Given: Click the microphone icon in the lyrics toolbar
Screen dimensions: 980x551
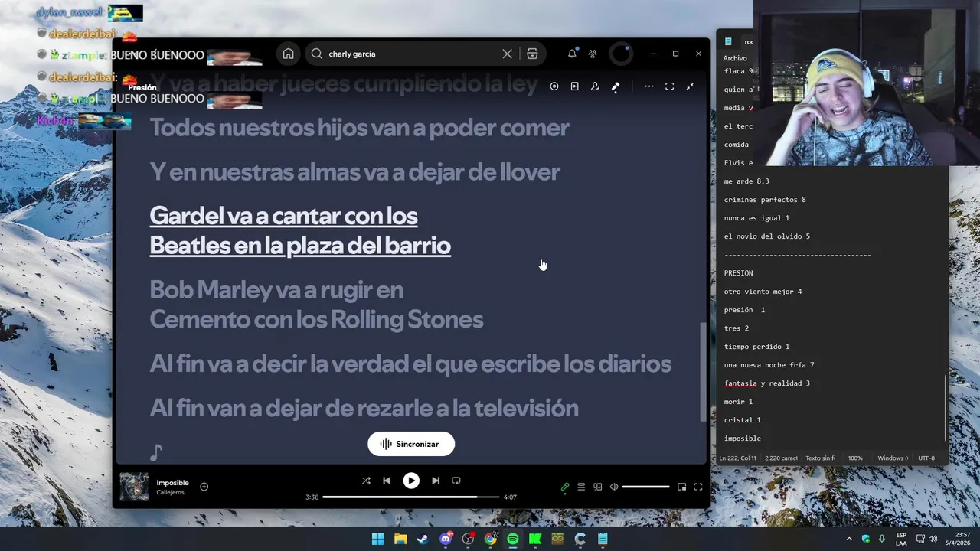Looking at the screenshot, I should tap(616, 86).
